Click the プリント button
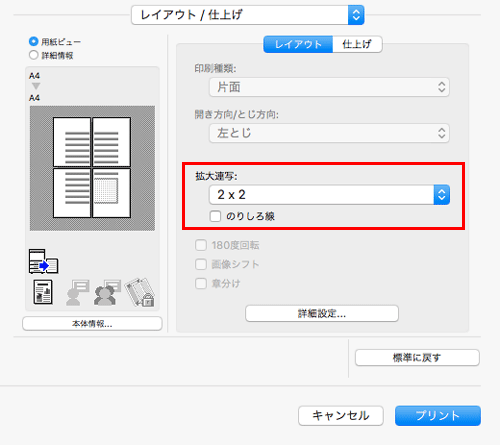 point(438,416)
